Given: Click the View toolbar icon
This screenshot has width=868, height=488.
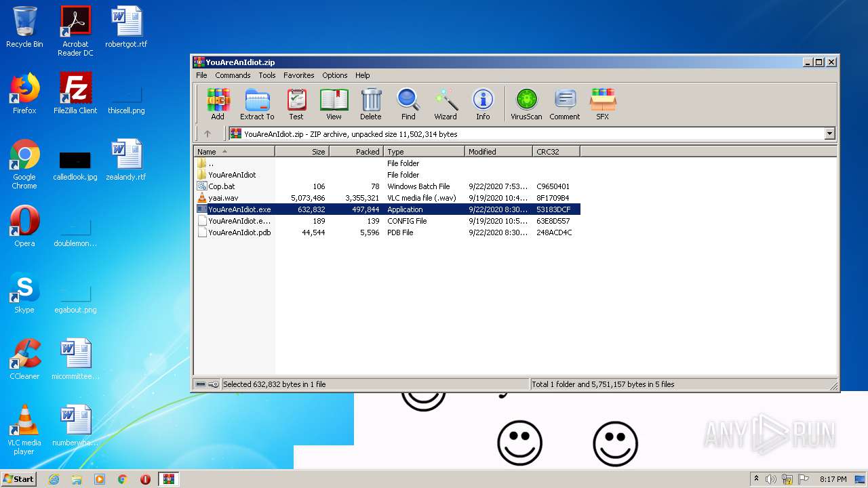Looking at the screenshot, I should tap(334, 104).
